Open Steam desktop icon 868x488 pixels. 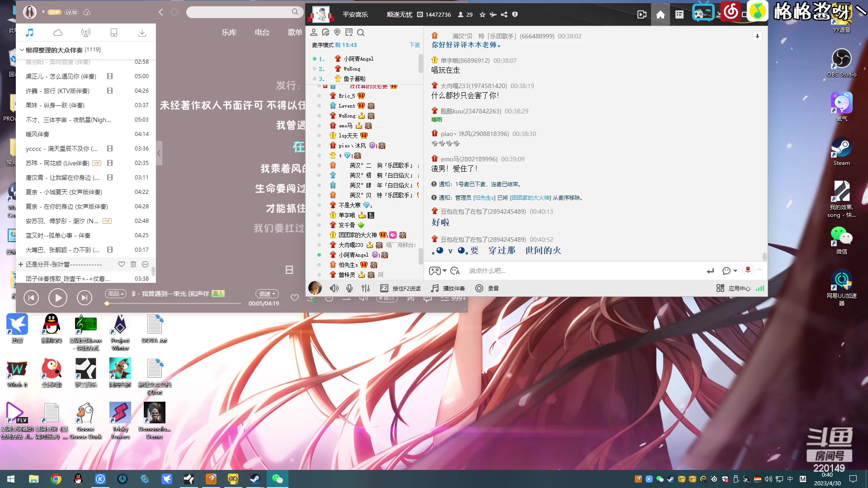click(x=841, y=151)
